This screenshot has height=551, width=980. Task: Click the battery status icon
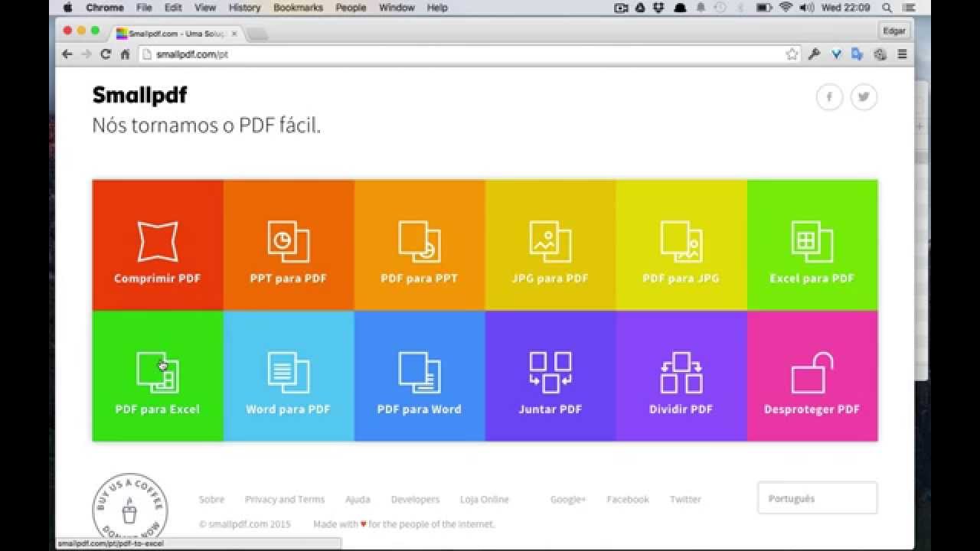[x=763, y=8]
